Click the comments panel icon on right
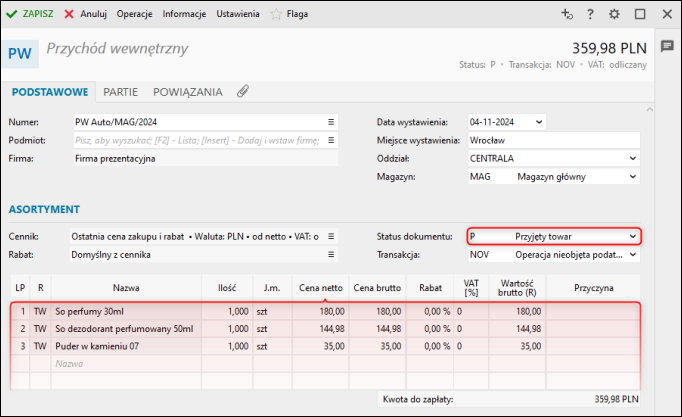This screenshot has width=682, height=417. point(668,47)
